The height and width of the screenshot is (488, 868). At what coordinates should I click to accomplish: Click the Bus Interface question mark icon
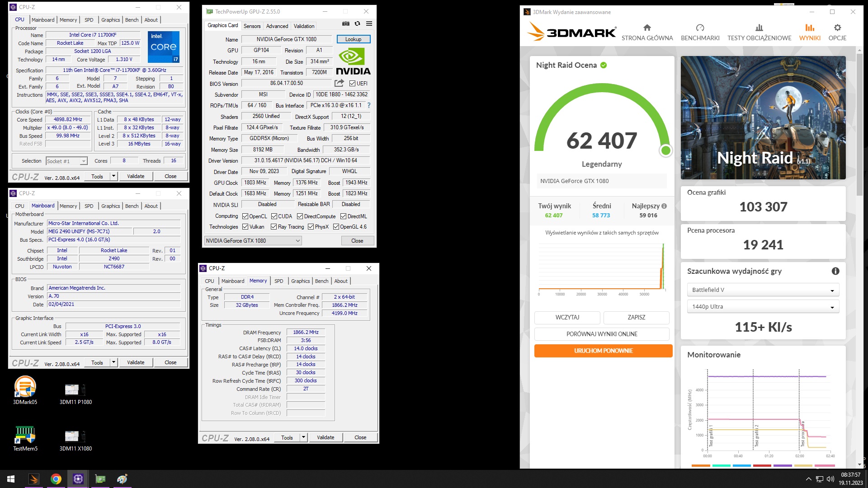(369, 105)
